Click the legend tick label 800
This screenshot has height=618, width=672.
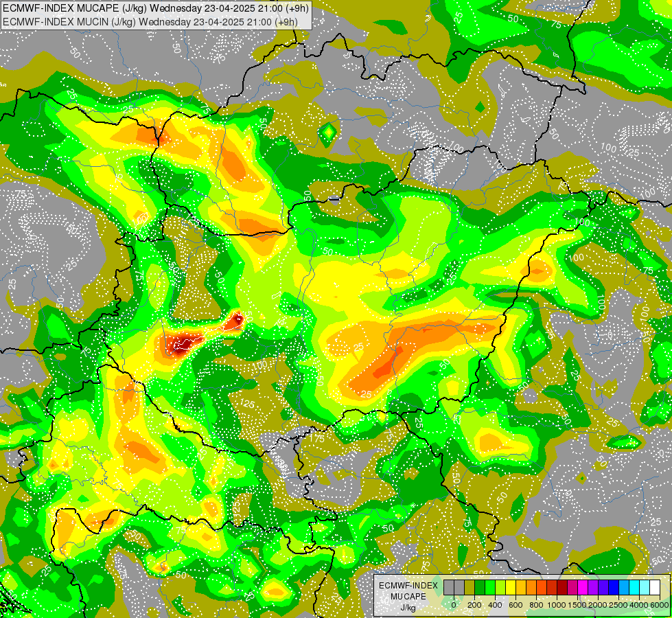(x=537, y=605)
